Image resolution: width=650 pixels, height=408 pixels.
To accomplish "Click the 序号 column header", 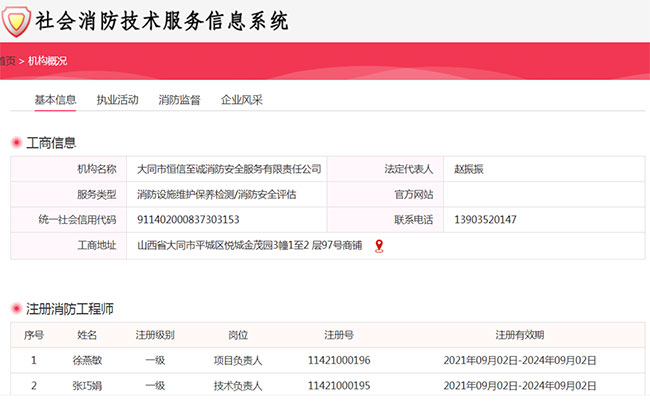I will [34, 335].
